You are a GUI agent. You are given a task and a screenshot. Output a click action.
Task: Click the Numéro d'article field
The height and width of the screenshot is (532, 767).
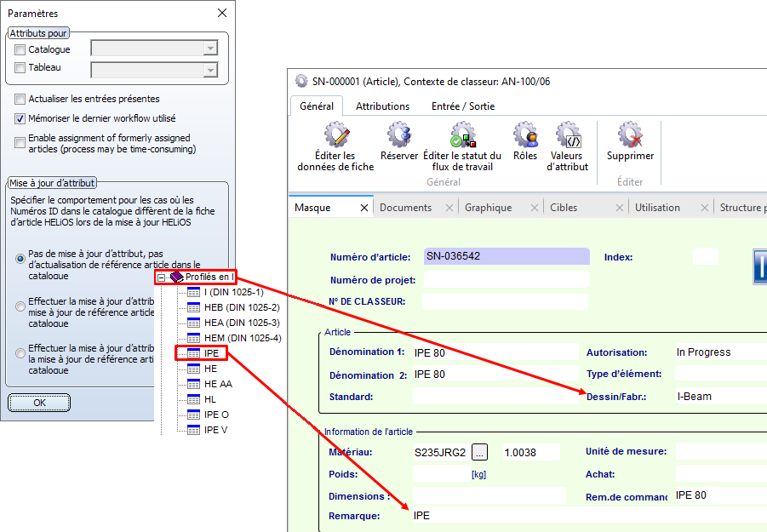pyautogui.click(x=507, y=256)
